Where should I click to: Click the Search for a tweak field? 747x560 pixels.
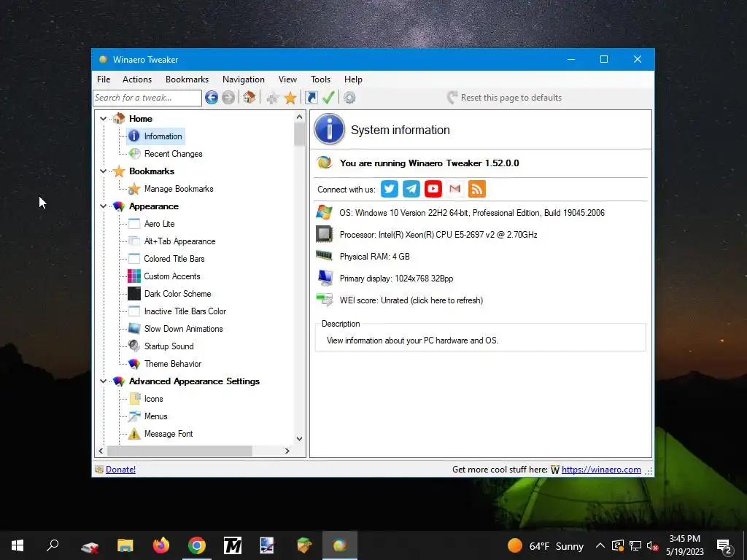pyautogui.click(x=147, y=98)
